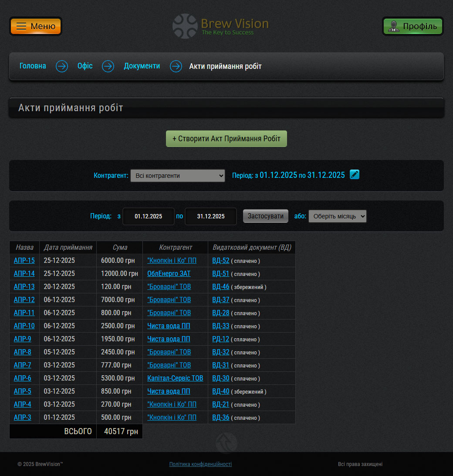The image size is (453, 476).
Task: Click the period end date field
Action: 211,216
